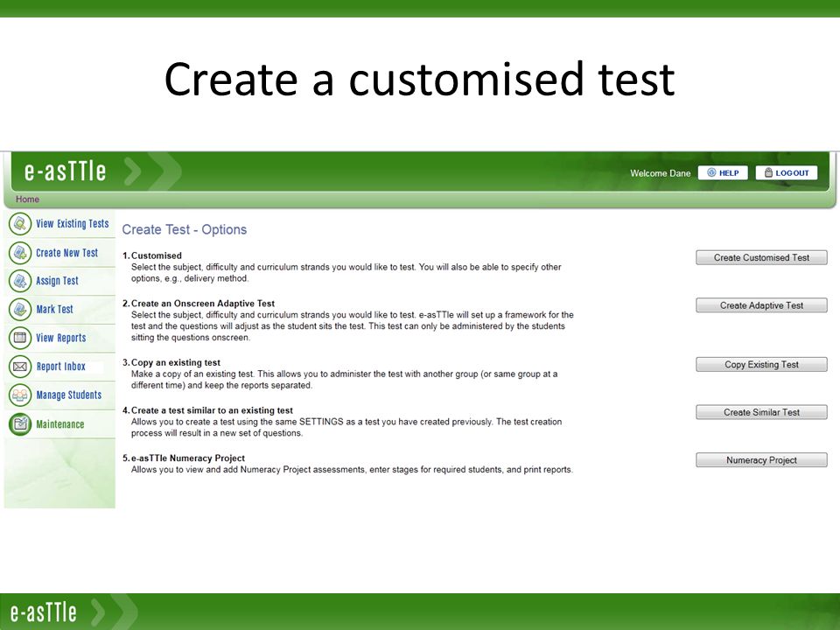Click the 'e-asTTle Numeracy Project' heading

(188, 458)
